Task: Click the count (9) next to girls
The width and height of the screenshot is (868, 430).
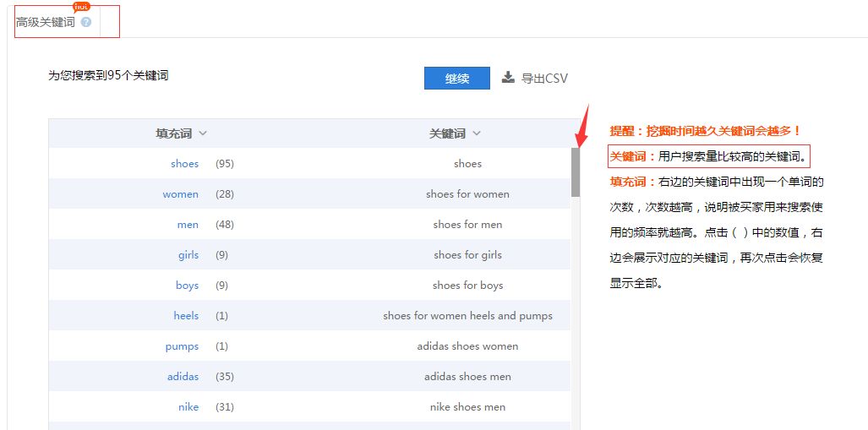Action: [222, 255]
